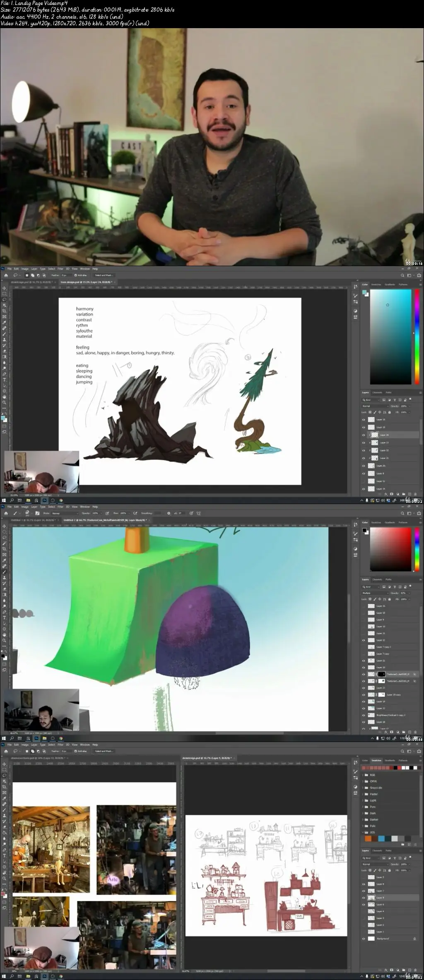Viewport: 424px width, 980px height.
Task: Click the search icon above the teal color picker
Action: (402, 276)
